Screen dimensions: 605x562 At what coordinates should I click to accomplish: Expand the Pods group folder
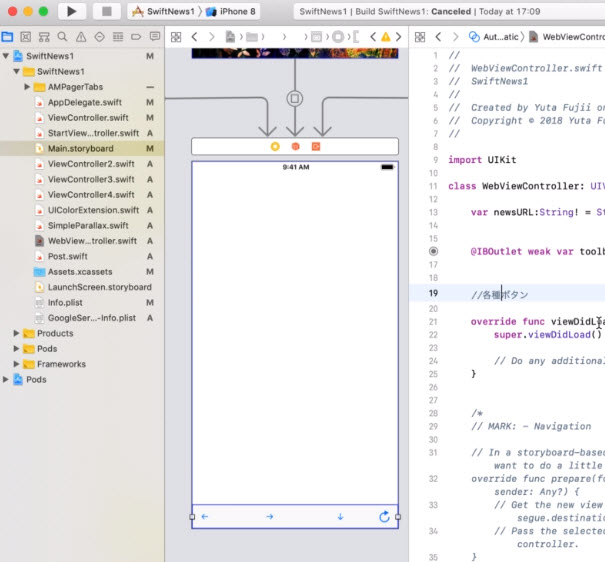tap(16, 349)
